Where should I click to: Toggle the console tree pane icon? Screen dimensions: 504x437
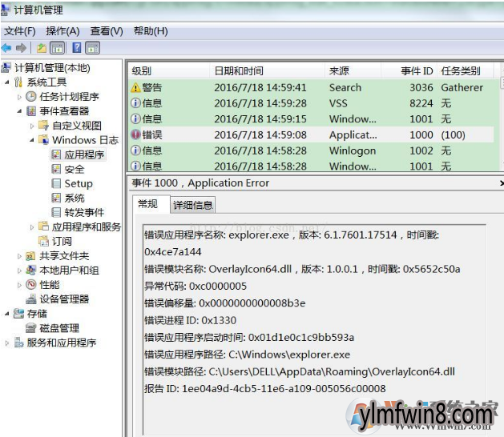pyautogui.click(x=58, y=48)
